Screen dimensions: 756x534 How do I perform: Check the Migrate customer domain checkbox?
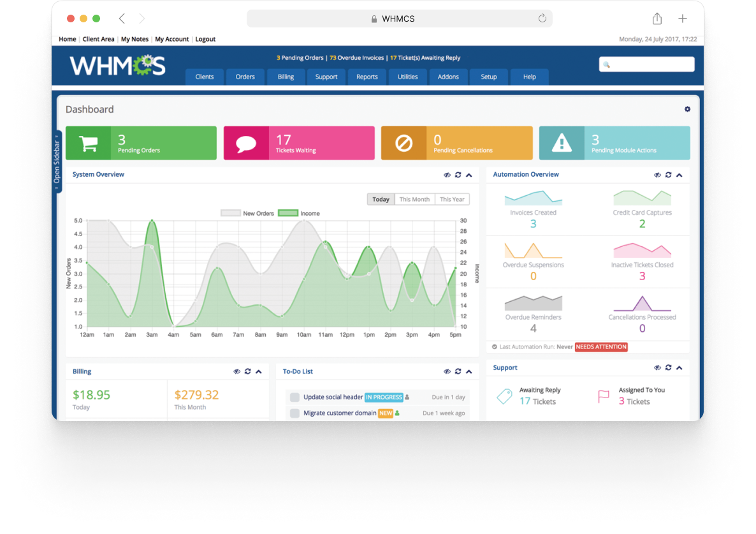[x=294, y=413]
